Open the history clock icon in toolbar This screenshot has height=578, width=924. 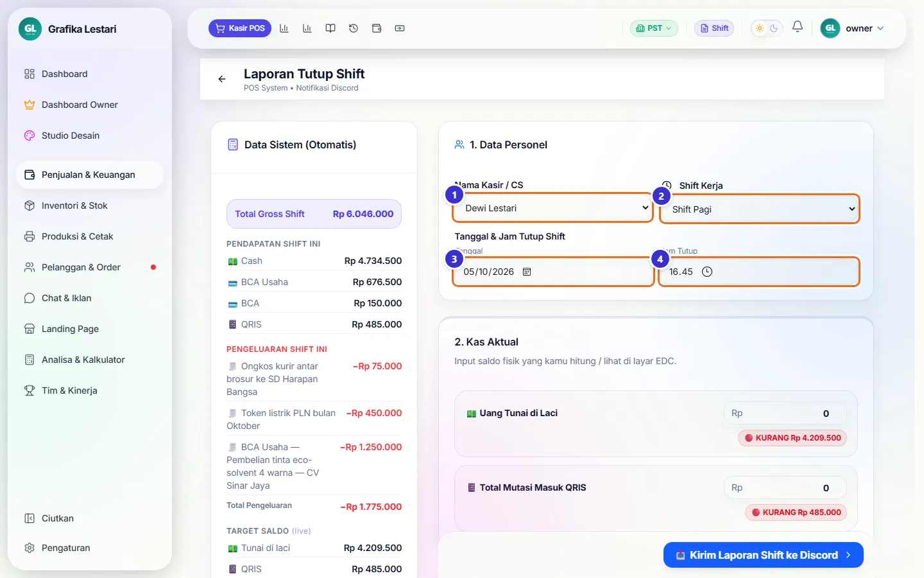click(x=354, y=28)
